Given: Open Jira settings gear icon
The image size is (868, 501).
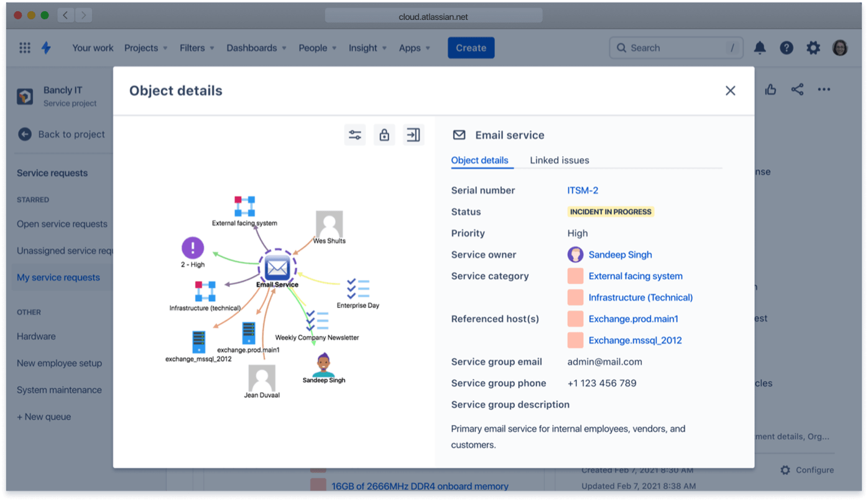Looking at the screenshot, I should pos(813,47).
